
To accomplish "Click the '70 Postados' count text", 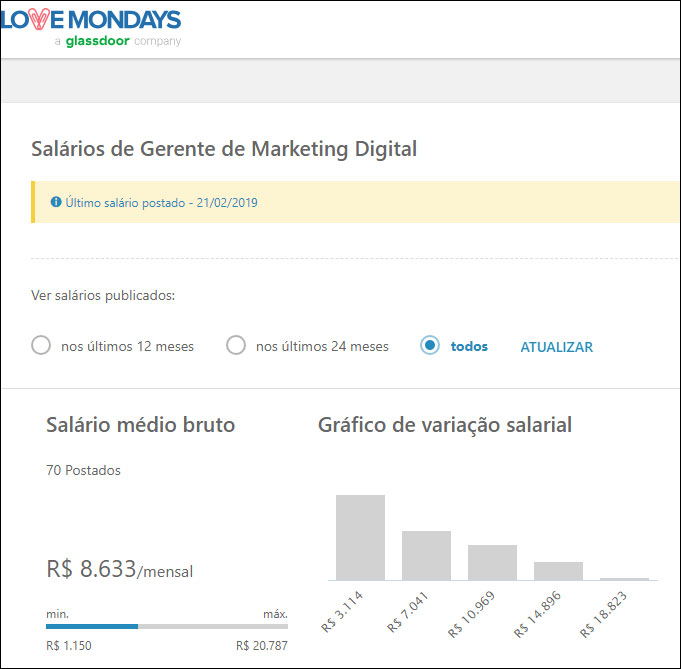I will (x=83, y=469).
